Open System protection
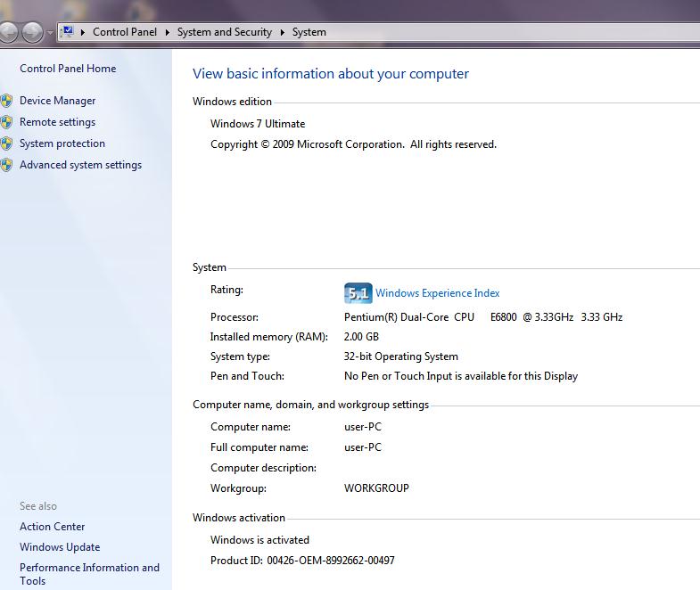 62,143
